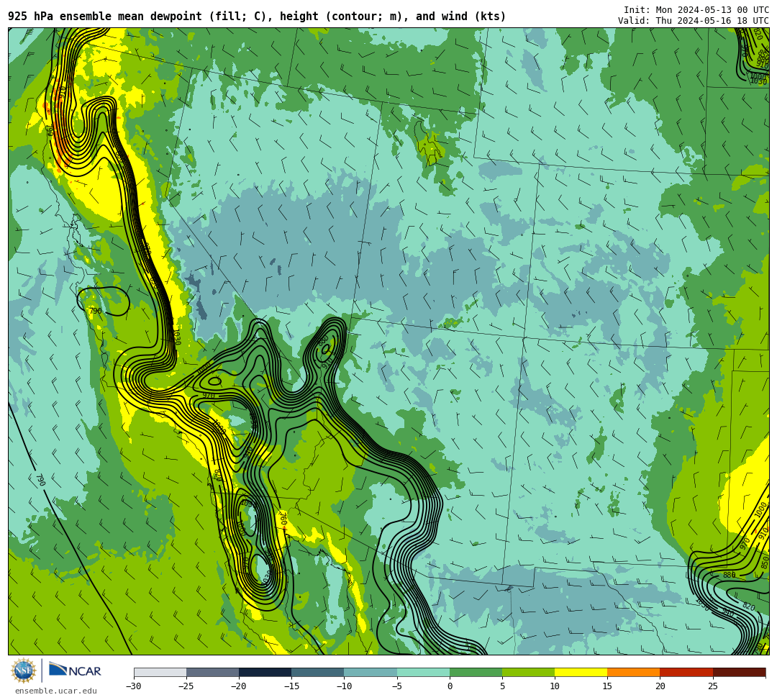Click the 760 contour label on the map
The image size is (777, 700).
click(283, 519)
